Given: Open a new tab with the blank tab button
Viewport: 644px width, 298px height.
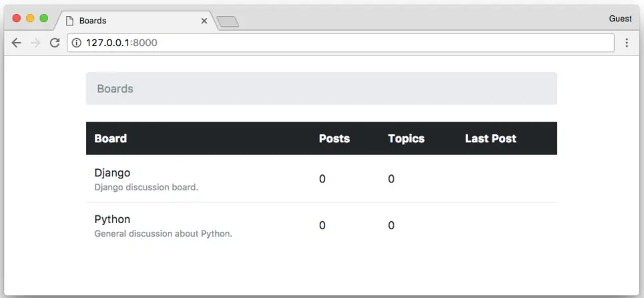Looking at the screenshot, I should [228, 22].
